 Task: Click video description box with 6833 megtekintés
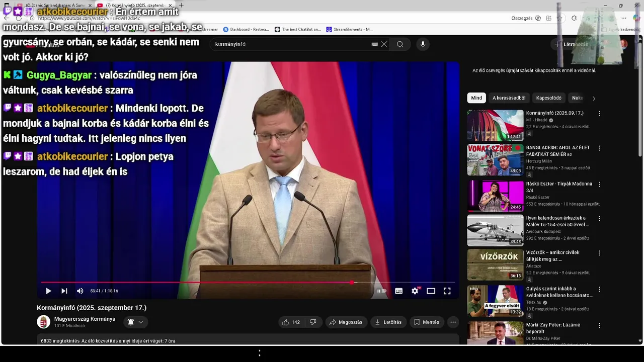248,340
